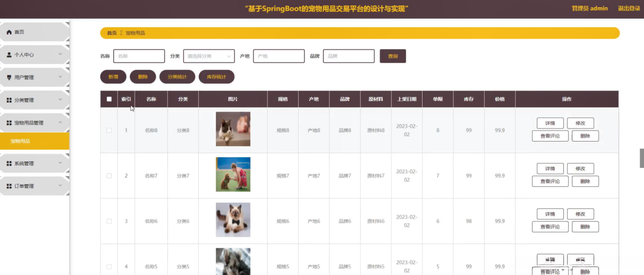Expand the 系统管理 sidebar chevron
The height and width of the screenshot is (275, 644).
tap(60, 163)
